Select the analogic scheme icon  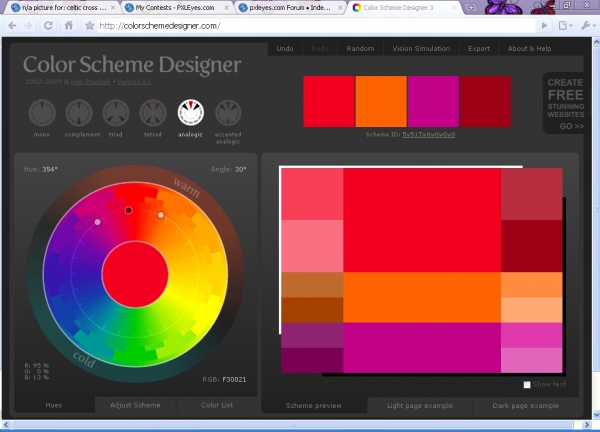click(x=191, y=112)
